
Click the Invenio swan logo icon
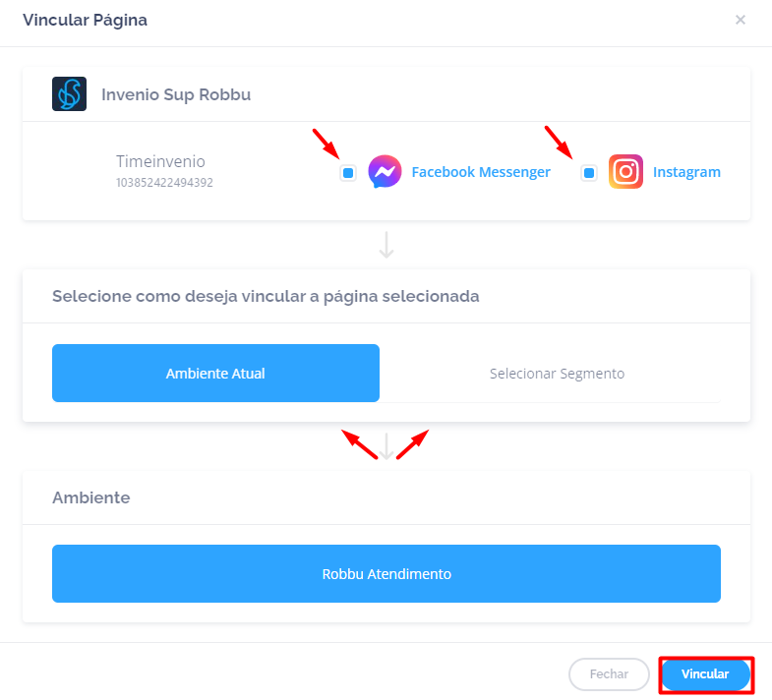(69, 94)
